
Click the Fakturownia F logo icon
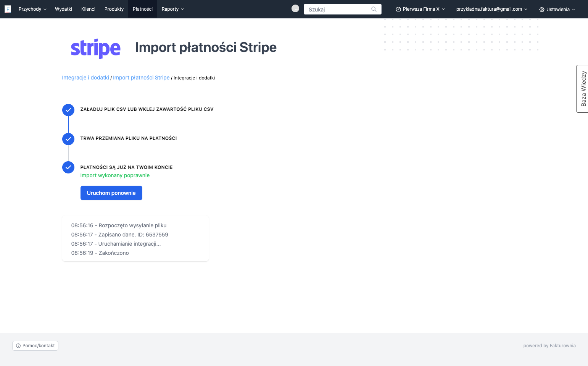click(8, 9)
